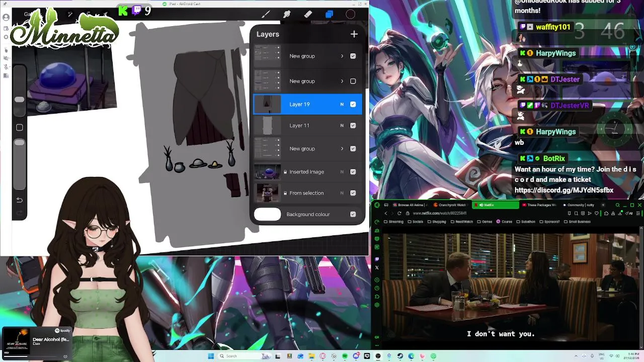Select the Netflix browser tab
Viewport: 644px width, 362px height.
(x=496, y=205)
